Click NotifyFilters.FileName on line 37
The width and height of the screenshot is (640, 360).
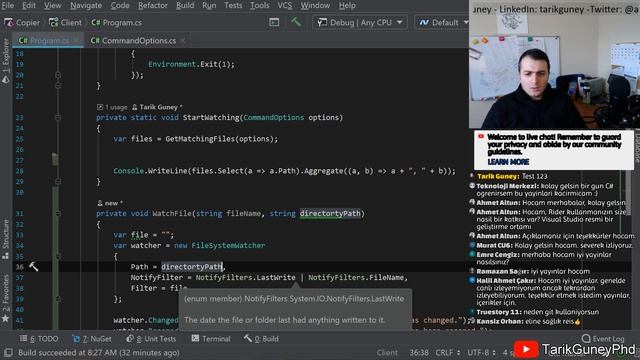pos(356,278)
